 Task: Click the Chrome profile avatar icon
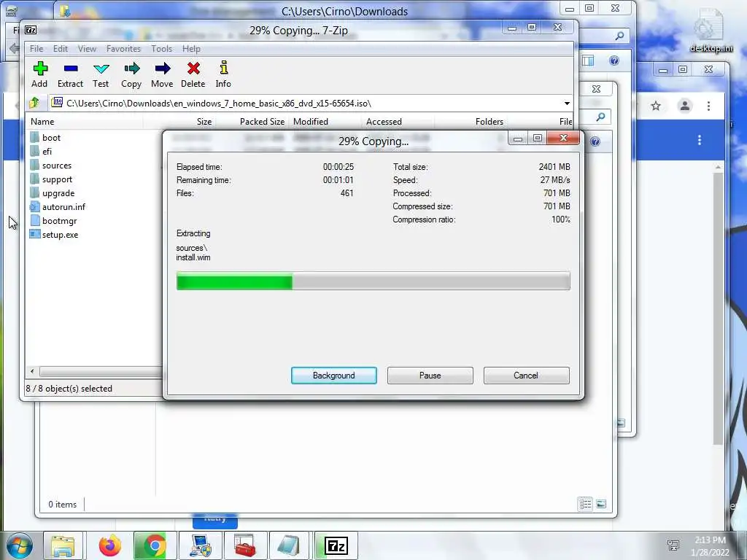pyautogui.click(x=684, y=106)
